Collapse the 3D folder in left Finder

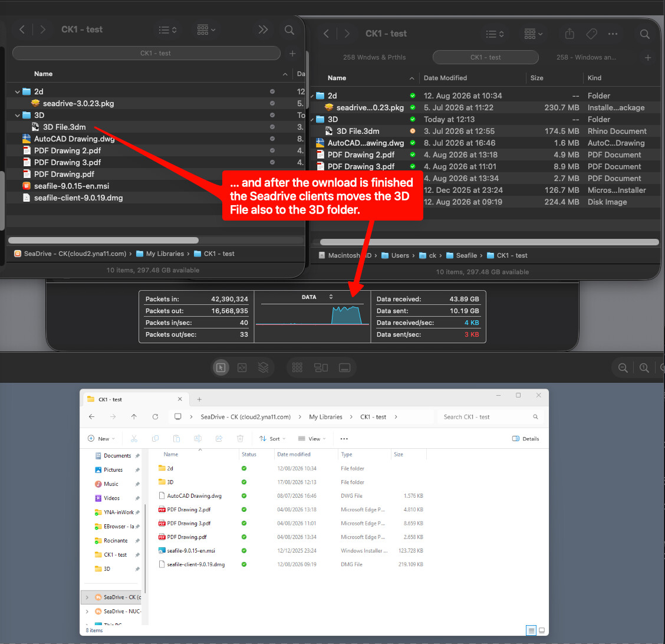[17, 116]
